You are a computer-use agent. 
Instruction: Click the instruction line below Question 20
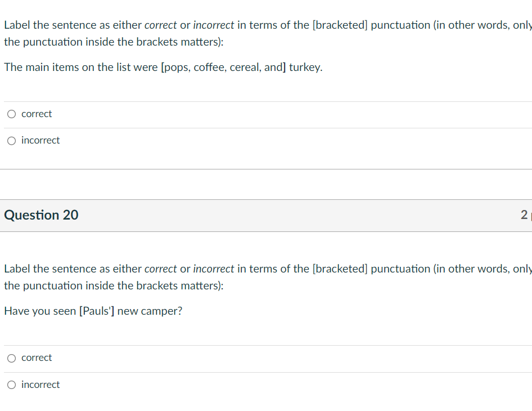point(225,269)
